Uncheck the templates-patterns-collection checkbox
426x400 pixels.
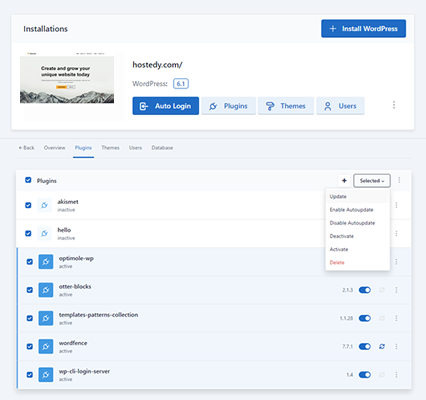(30, 318)
